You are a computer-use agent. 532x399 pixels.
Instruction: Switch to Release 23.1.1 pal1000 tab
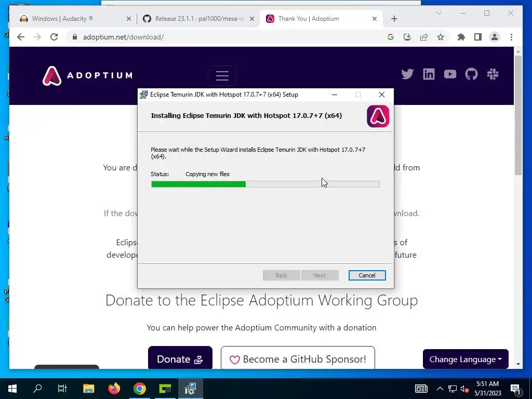(x=199, y=19)
